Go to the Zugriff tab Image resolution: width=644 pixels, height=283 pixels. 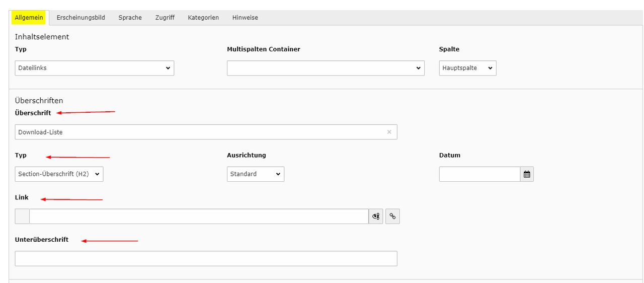165,18
